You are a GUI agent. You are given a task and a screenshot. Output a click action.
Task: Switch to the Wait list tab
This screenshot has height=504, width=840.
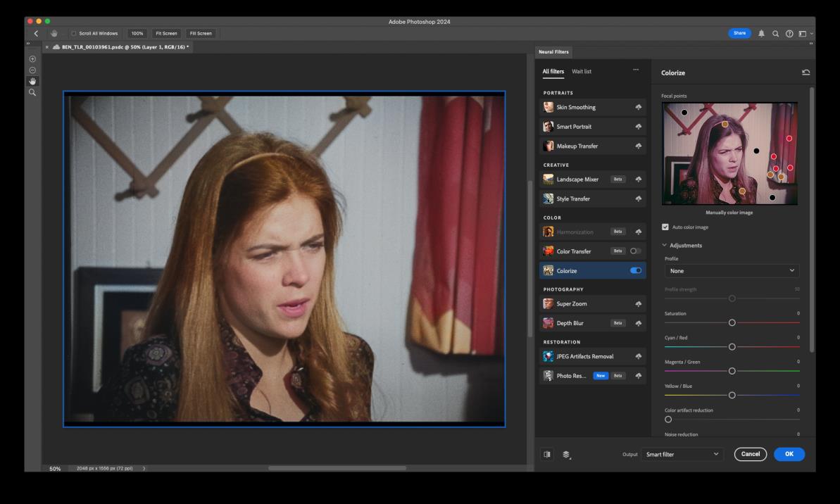click(x=582, y=72)
